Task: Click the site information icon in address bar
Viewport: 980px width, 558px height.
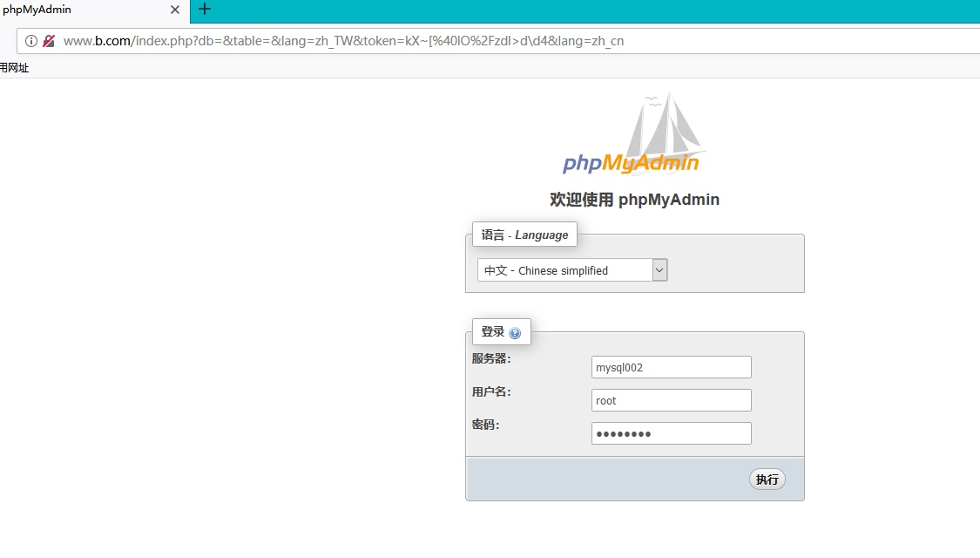Action: (30, 41)
